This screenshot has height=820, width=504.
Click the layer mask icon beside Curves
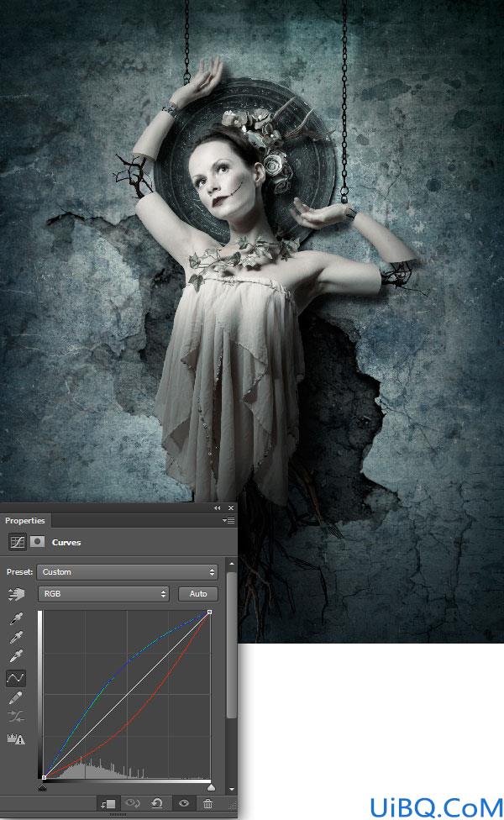(37, 541)
